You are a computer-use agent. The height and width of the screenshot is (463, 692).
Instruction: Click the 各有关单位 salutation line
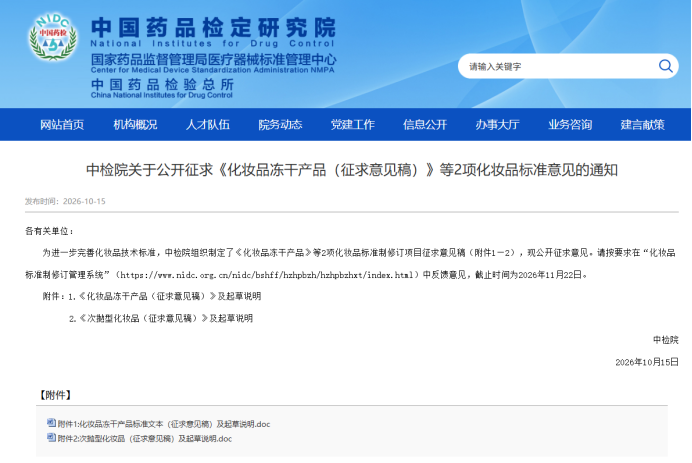(49, 231)
